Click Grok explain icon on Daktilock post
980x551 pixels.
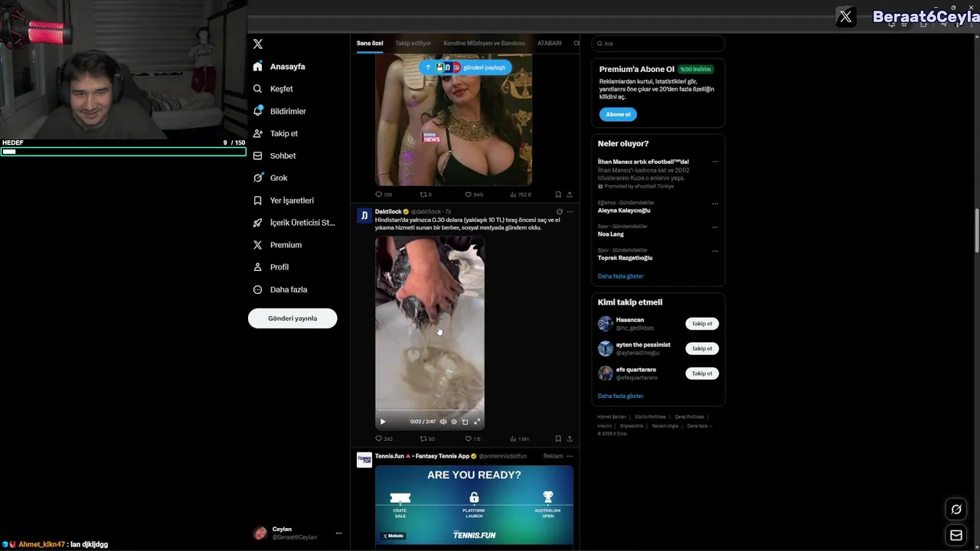(559, 212)
